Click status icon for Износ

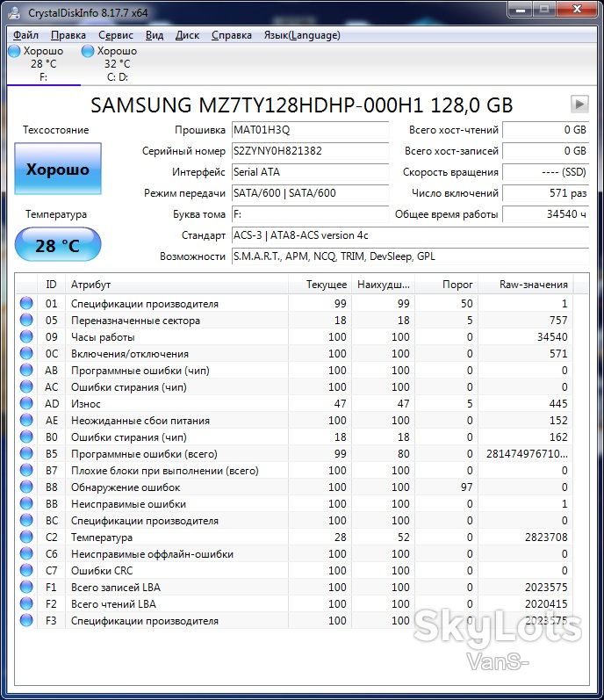coord(26,403)
